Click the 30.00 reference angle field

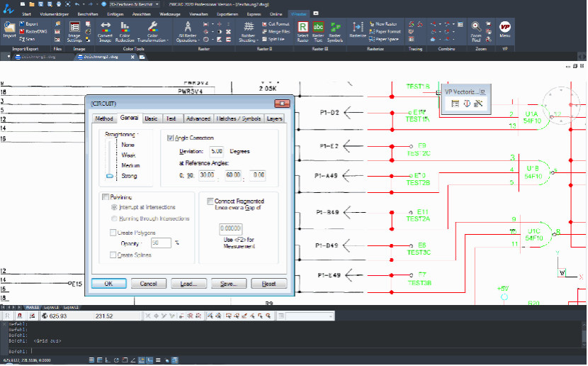click(x=207, y=175)
